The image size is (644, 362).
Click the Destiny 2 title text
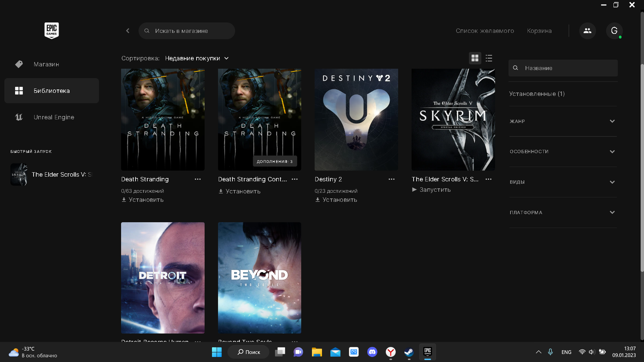328,179
